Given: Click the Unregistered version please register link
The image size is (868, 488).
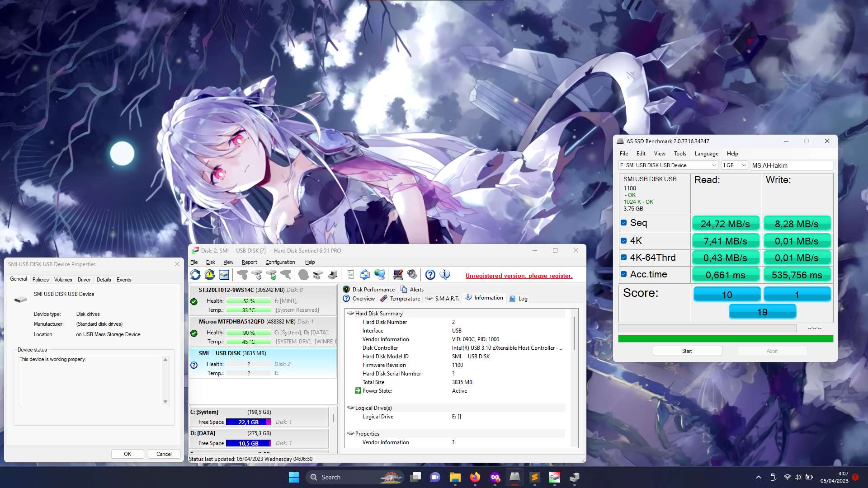Looking at the screenshot, I should pos(519,276).
